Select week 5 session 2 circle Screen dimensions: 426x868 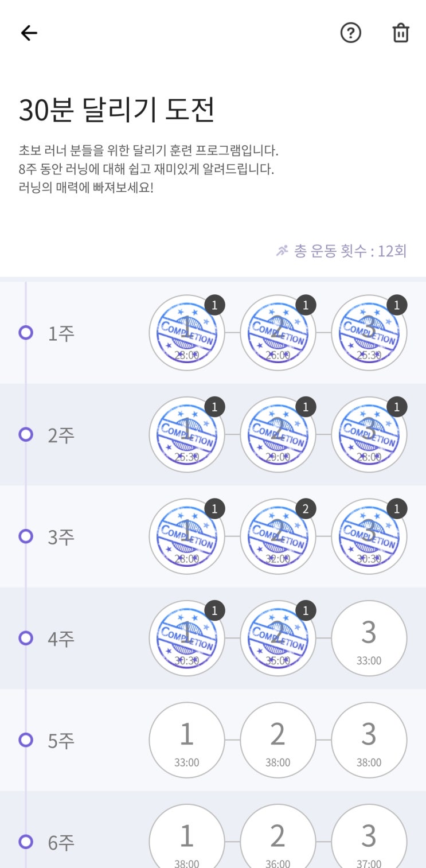278,740
